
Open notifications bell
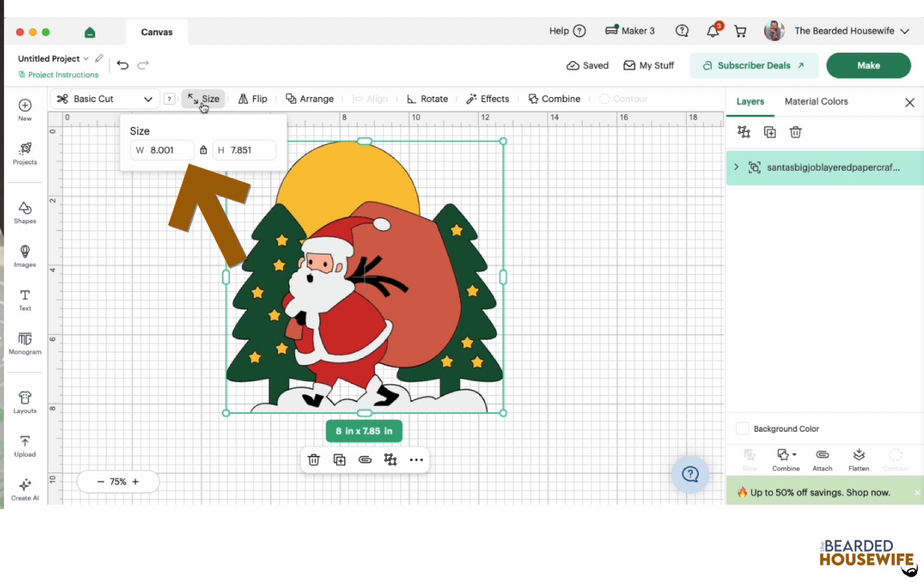713,31
